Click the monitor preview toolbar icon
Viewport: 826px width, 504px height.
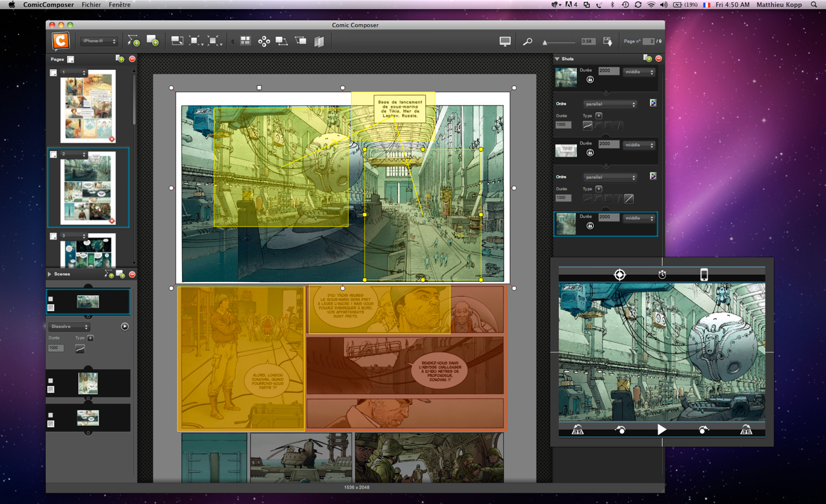505,41
